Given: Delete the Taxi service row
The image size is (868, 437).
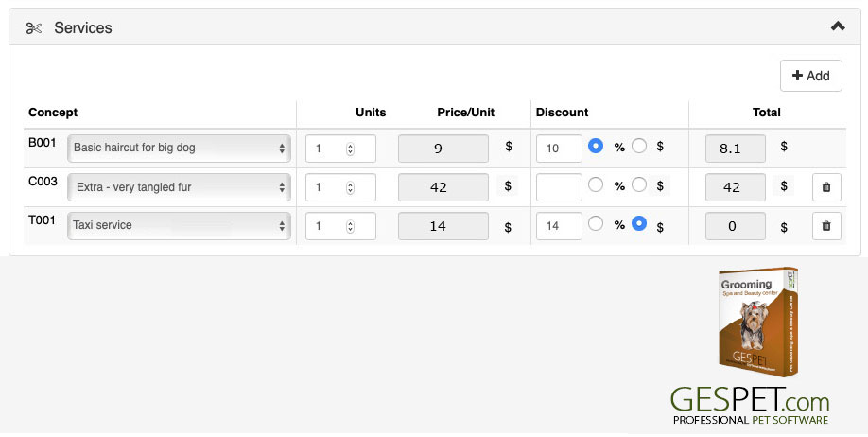Looking at the screenshot, I should (x=826, y=226).
